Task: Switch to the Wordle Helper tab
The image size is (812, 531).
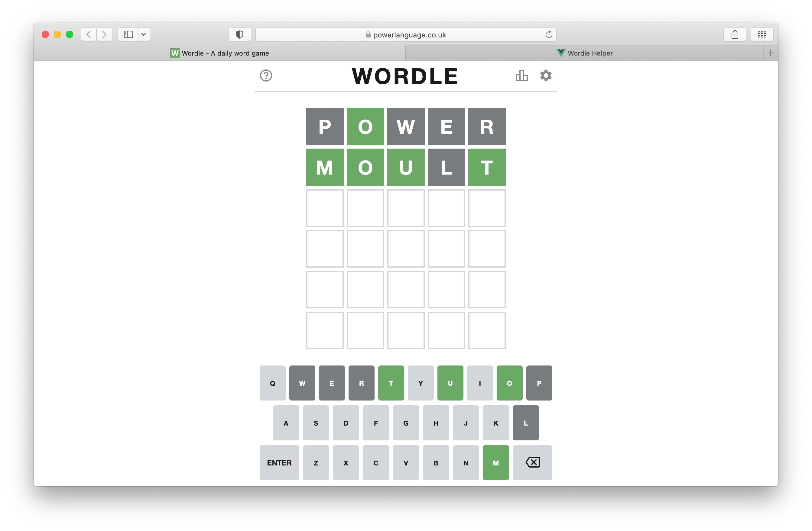Action: click(x=584, y=53)
